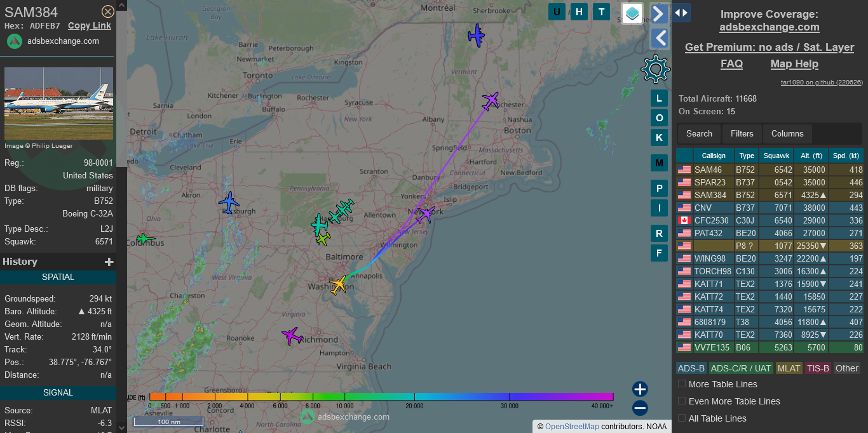868x433 pixels.
Task: Click the Canadian flag in CFC2530 row
Action: (684, 220)
